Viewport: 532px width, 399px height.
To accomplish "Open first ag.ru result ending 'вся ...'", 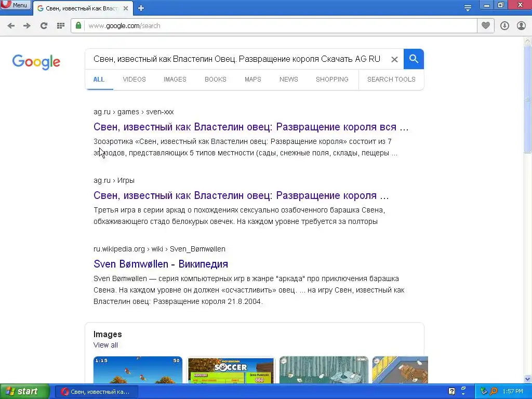I will (251, 127).
